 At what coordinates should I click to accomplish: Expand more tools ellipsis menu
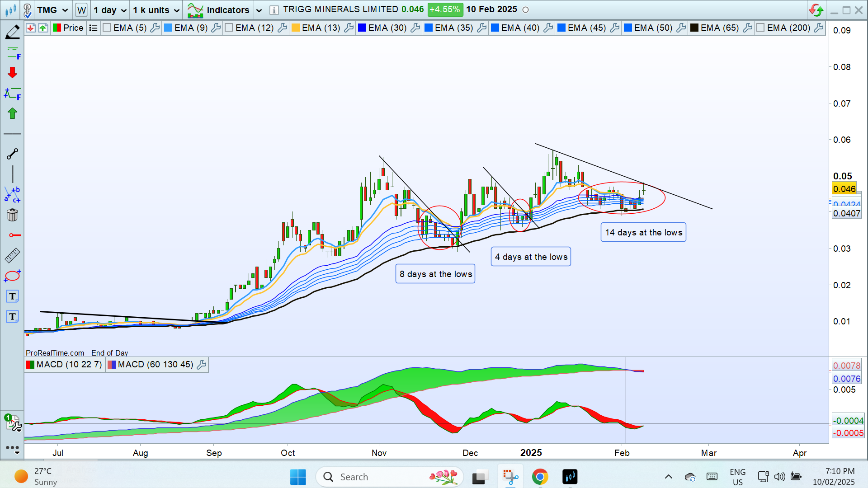[12, 448]
